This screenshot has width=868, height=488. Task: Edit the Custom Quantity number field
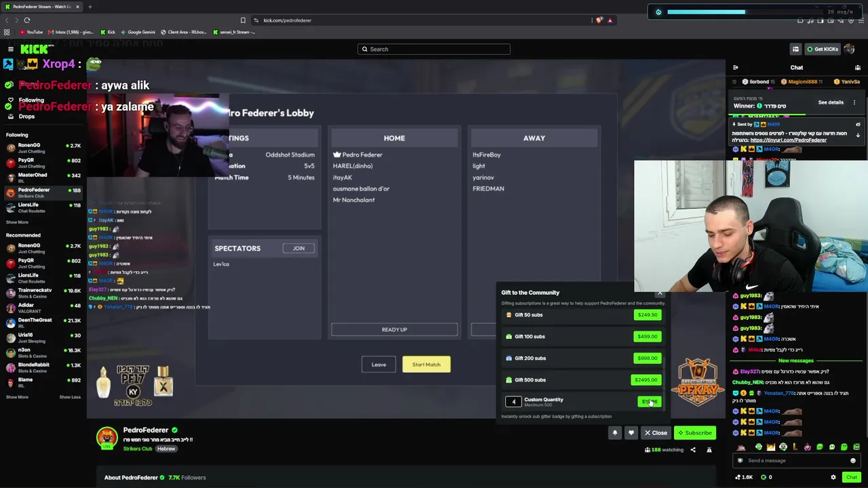point(513,402)
